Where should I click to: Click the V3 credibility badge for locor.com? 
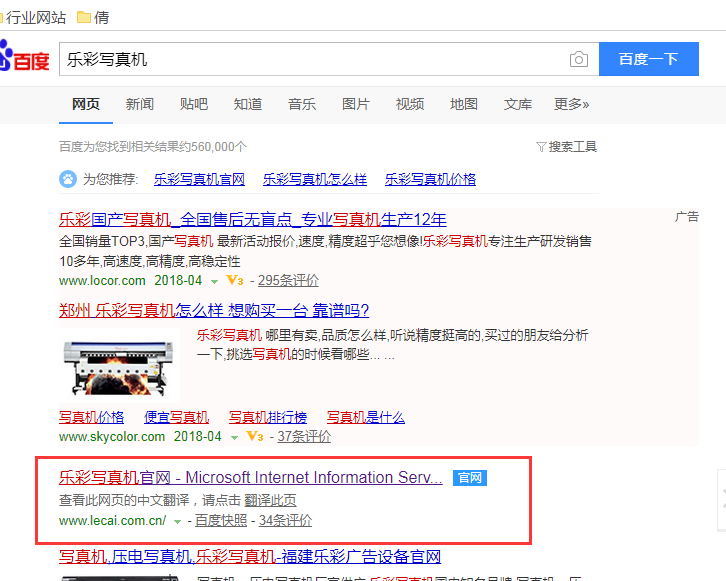pos(234,281)
